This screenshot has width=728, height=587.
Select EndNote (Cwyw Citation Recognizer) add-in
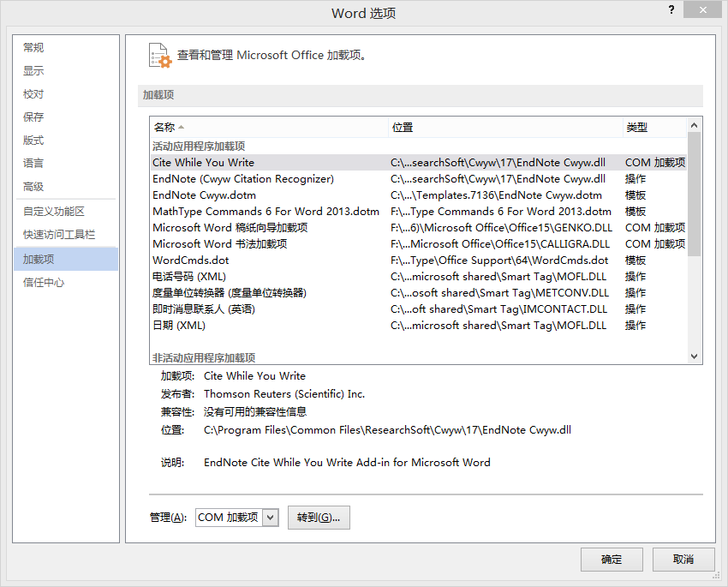(x=418, y=179)
